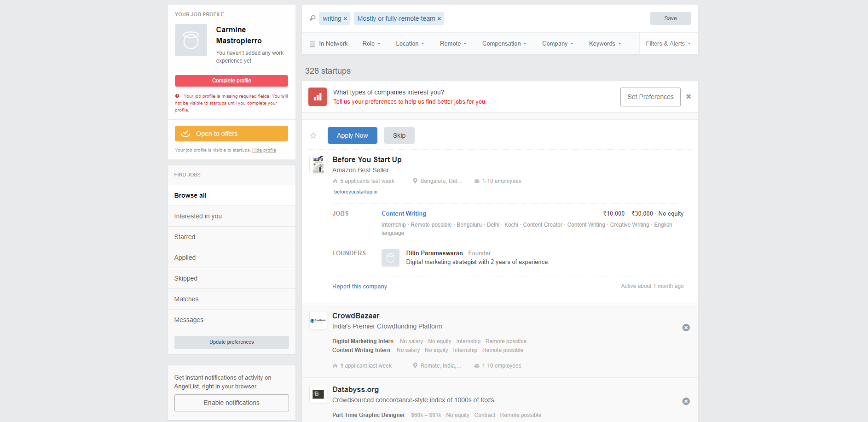Open the Part Time Graphic Designer job
Screen dimensions: 868x422
point(369,415)
